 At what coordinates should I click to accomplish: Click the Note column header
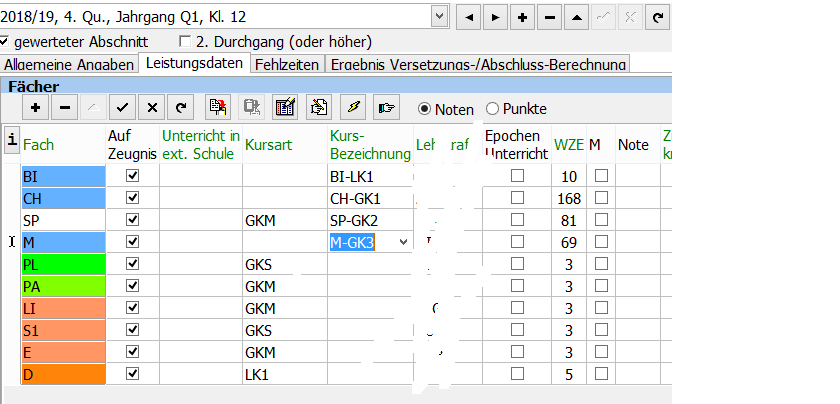click(633, 145)
